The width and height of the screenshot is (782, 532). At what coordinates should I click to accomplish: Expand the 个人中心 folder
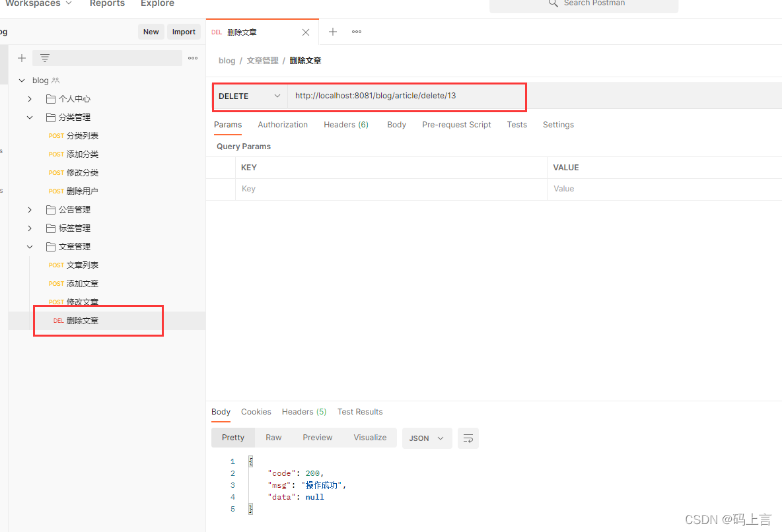pos(30,99)
